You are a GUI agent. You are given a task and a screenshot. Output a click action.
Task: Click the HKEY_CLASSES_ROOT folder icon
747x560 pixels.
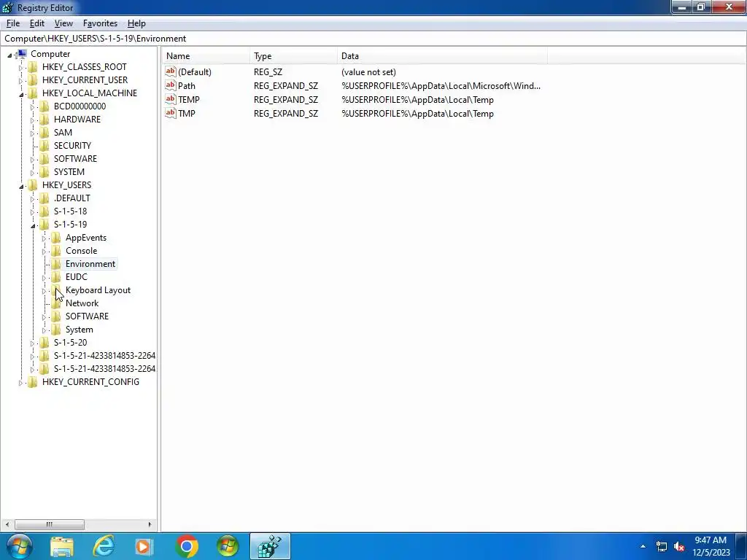tap(32, 66)
